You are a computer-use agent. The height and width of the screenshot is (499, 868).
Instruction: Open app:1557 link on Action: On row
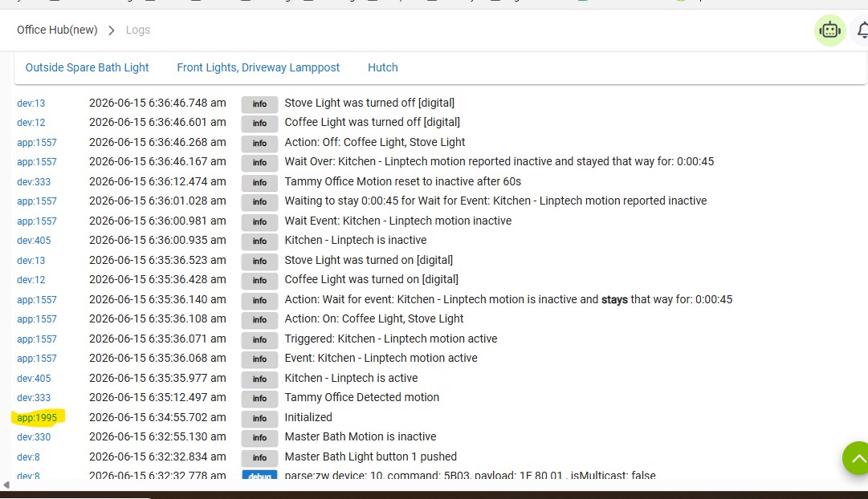tap(37, 319)
